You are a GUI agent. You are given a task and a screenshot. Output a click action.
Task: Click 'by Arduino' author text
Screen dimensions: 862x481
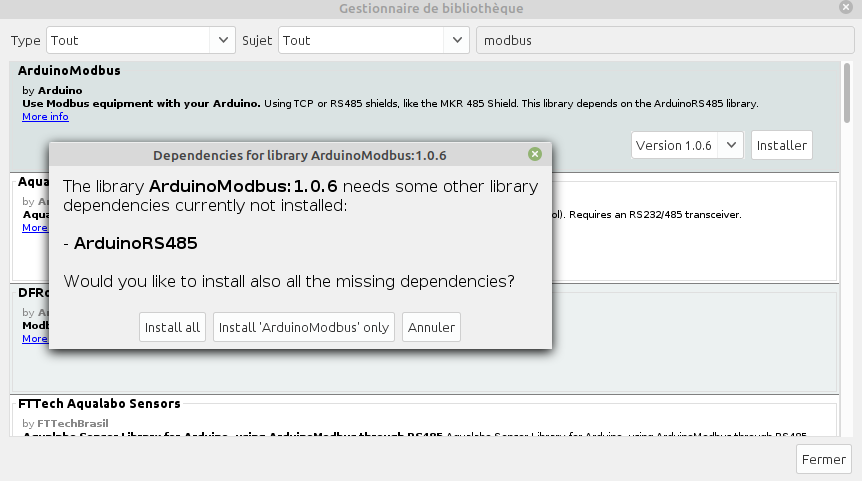(52, 90)
